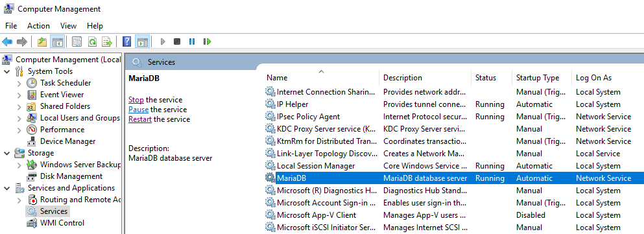The height and width of the screenshot is (234, 644).
Task: Collapse the System Tools tree node
Action: tap(7, 71)
